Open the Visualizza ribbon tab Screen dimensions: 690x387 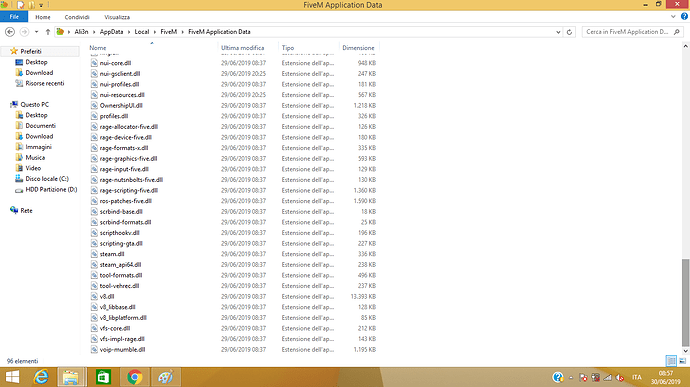click(117, 17)
